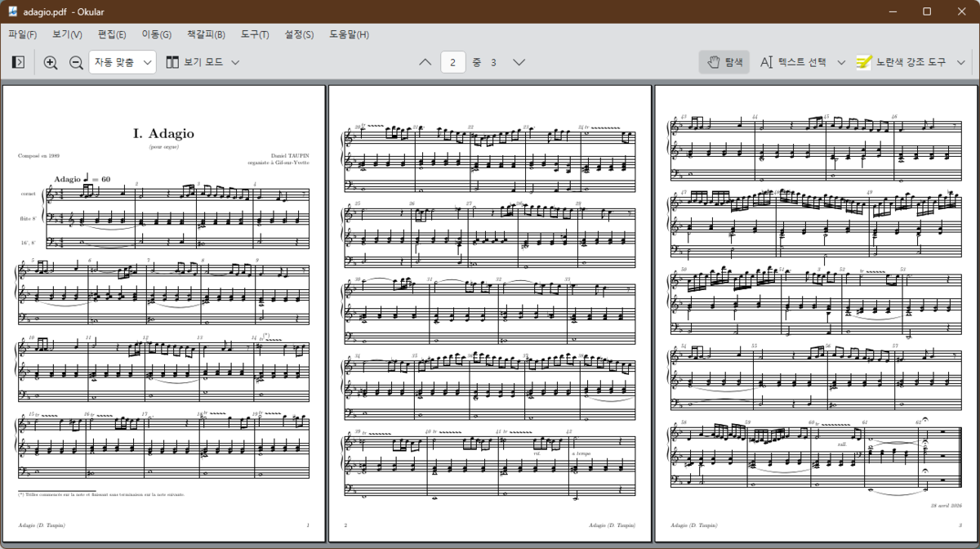Open the 책갈피(B) bookmarks menu
The image size is (980, 549).
[206, 34]
